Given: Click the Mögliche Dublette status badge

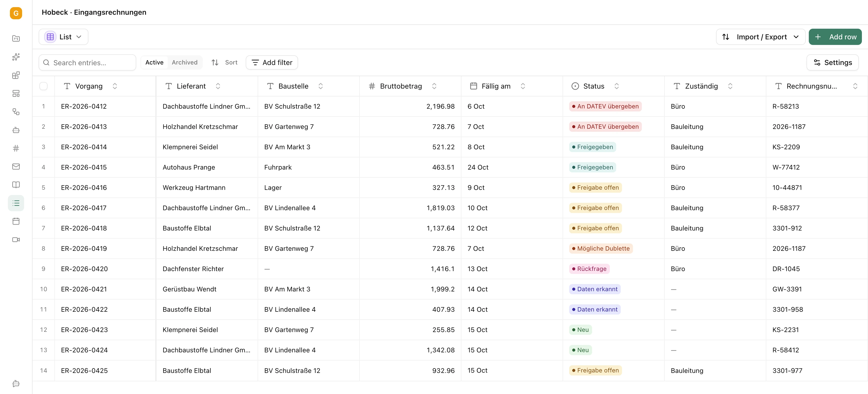Looking at the screenshot, I should [x=601, y=249].
